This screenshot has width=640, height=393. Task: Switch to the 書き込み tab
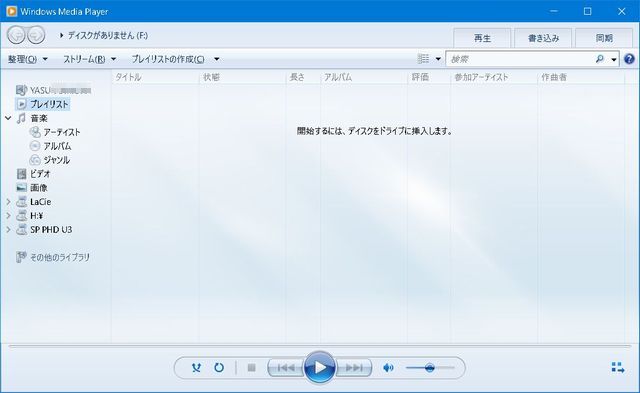tap(543, 38)
